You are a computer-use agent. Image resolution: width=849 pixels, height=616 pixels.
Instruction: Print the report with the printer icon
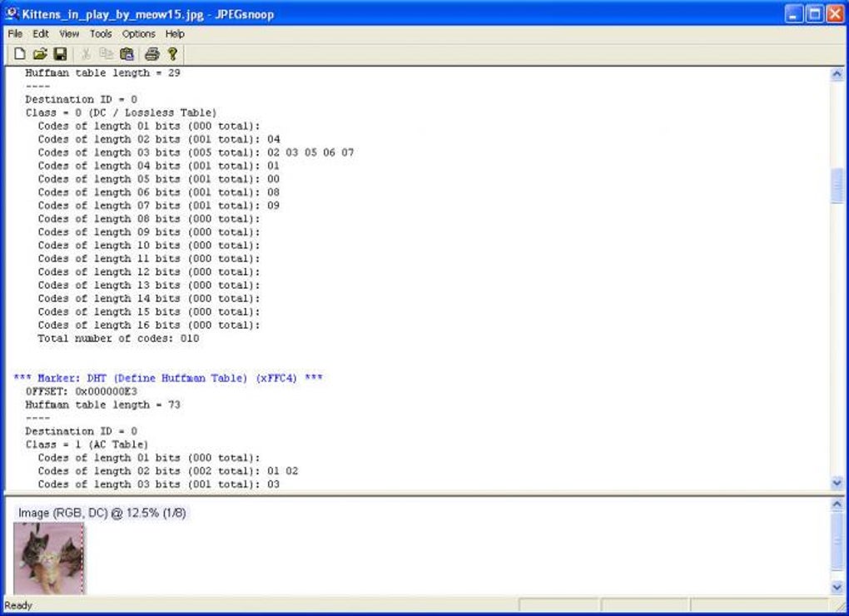pos(152,53)
